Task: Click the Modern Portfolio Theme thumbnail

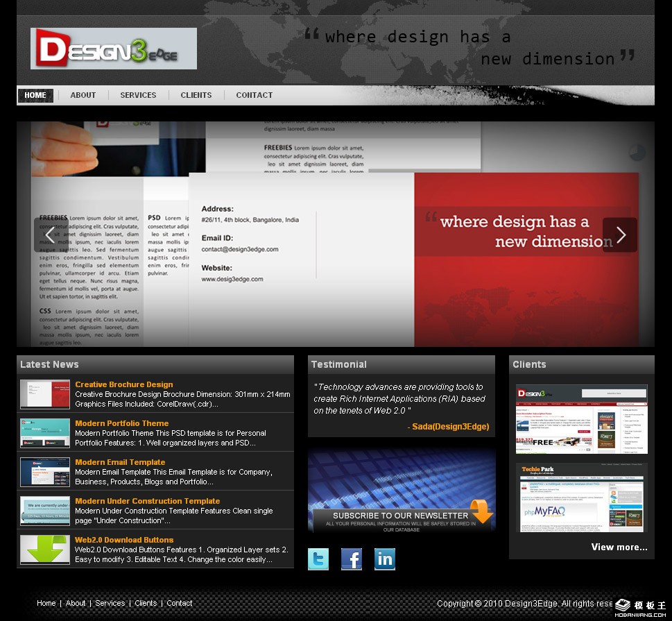Action: (45, 433)
